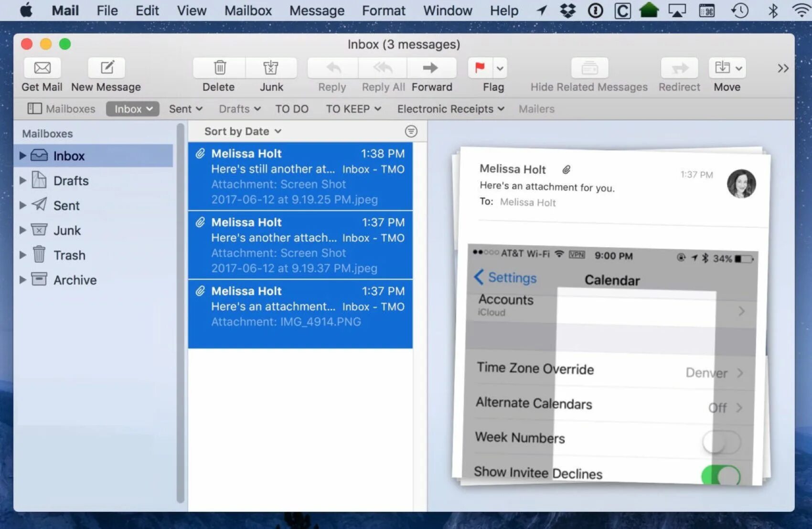Open the Apple menu
Screen dimensions: 812x529
coord(27,10)
